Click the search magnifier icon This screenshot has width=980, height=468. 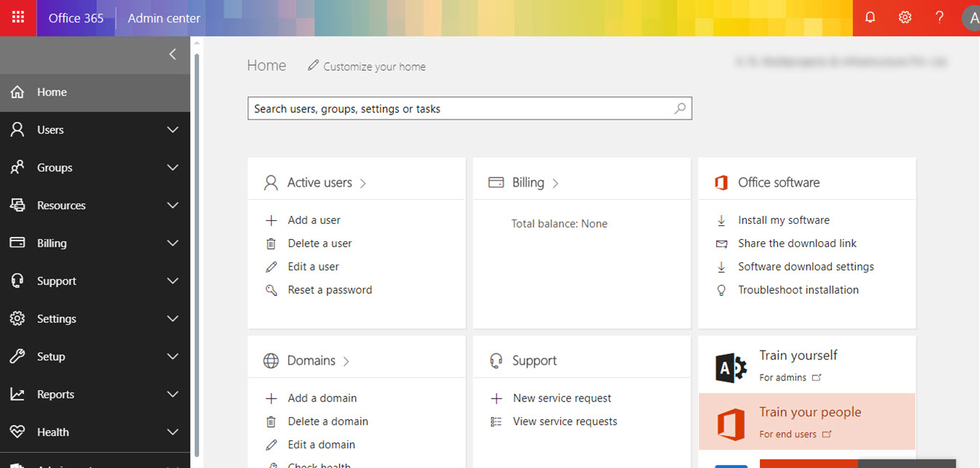[680, 109]
